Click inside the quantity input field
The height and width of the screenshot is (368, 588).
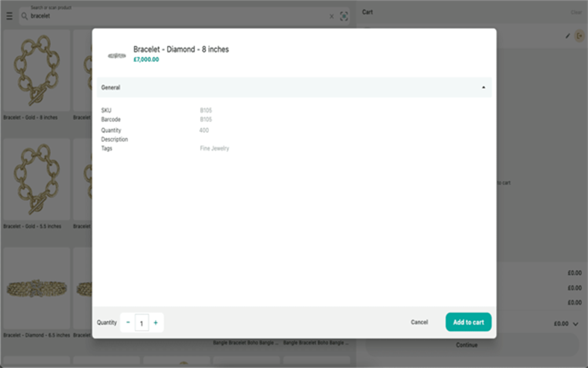pos(142,322)
